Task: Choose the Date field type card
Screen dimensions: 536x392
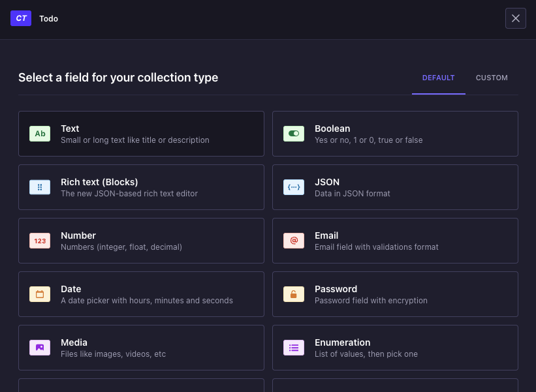Action: click(x=141, y=294)
